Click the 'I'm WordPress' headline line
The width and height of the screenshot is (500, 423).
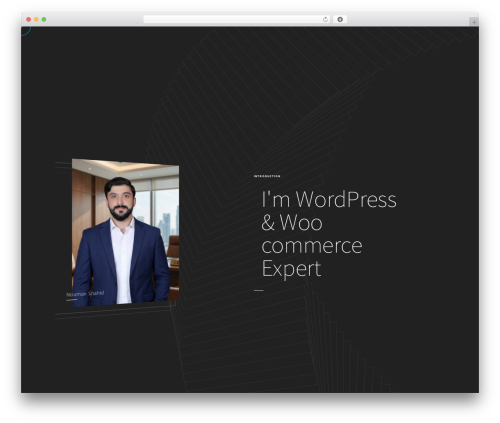click(329, 199)
